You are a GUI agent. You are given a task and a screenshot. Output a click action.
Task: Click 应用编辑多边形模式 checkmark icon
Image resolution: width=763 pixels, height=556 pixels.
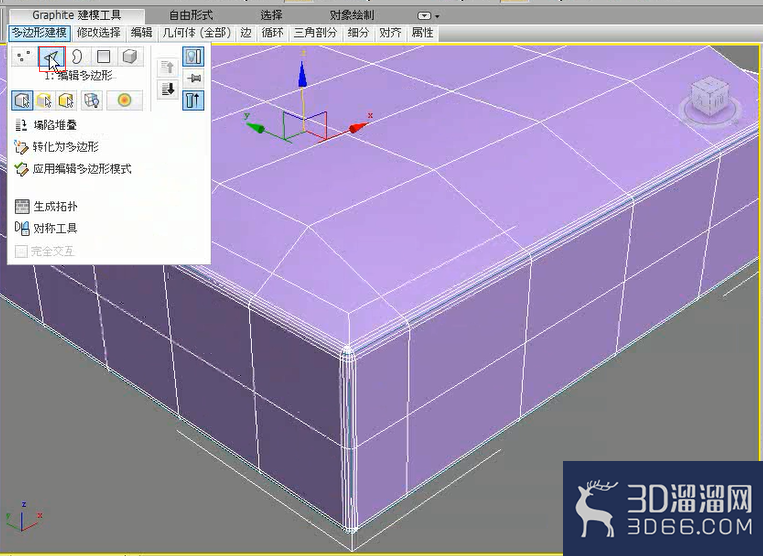click(21, 169)
